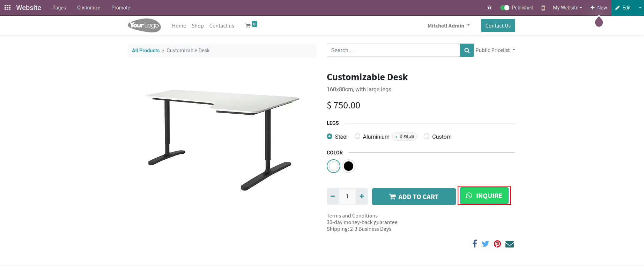Click the green Inquire button
The image size is (644, 274).
[484, 196]
